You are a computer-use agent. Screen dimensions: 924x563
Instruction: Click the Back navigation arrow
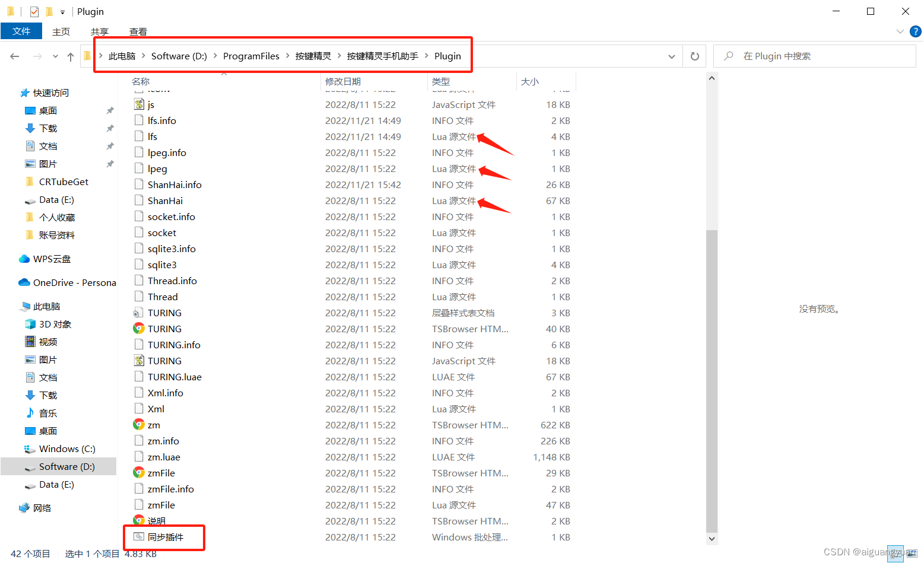(x=15, y=56)
